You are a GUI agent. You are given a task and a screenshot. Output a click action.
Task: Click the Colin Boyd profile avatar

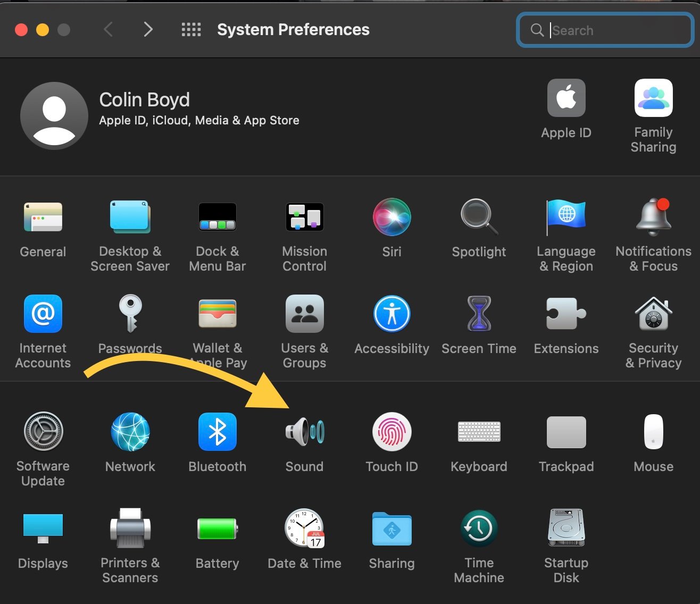(54, 116)
